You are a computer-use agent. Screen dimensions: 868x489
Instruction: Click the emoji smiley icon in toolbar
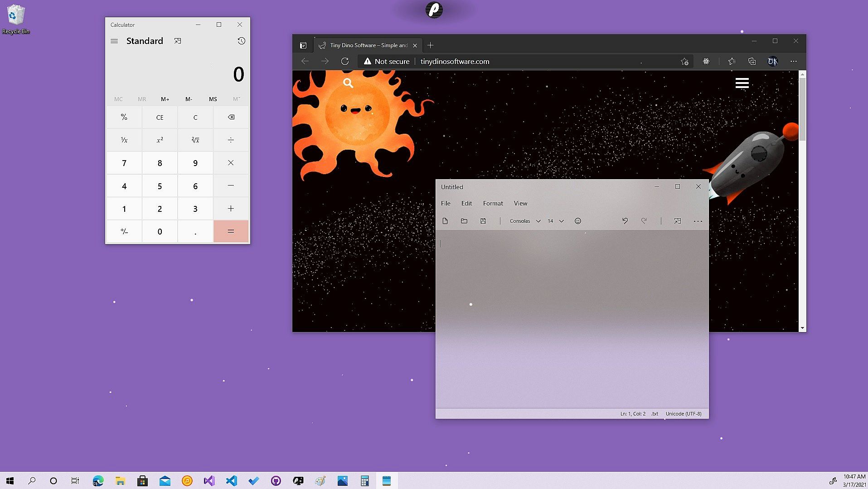click(577, 221)
